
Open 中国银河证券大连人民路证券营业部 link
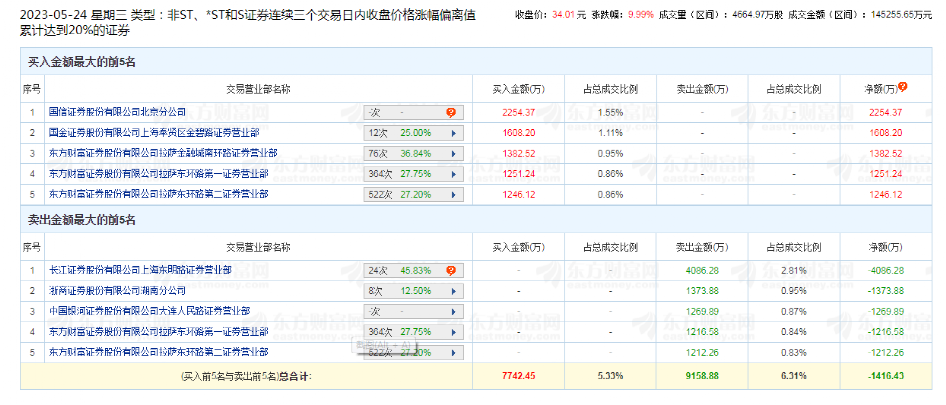click(150, 311)
